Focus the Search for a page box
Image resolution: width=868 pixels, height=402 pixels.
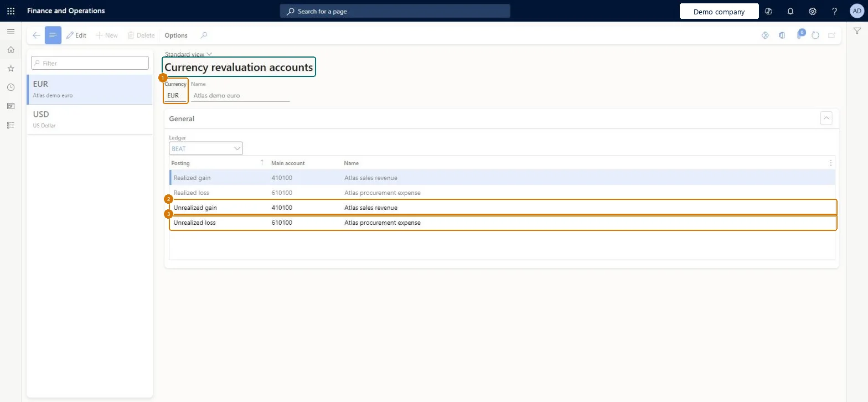pos(395,11)
